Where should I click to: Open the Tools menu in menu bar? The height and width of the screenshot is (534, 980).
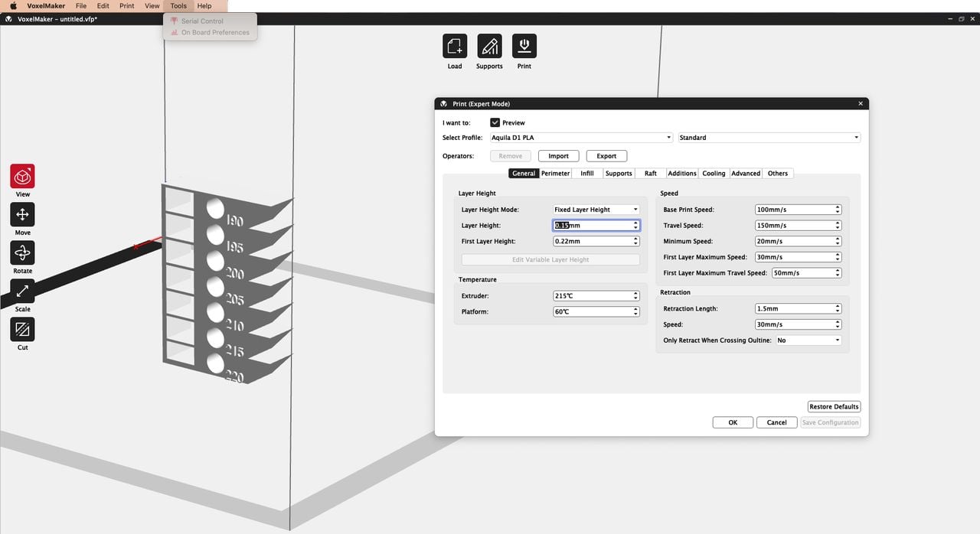(178, 6)
